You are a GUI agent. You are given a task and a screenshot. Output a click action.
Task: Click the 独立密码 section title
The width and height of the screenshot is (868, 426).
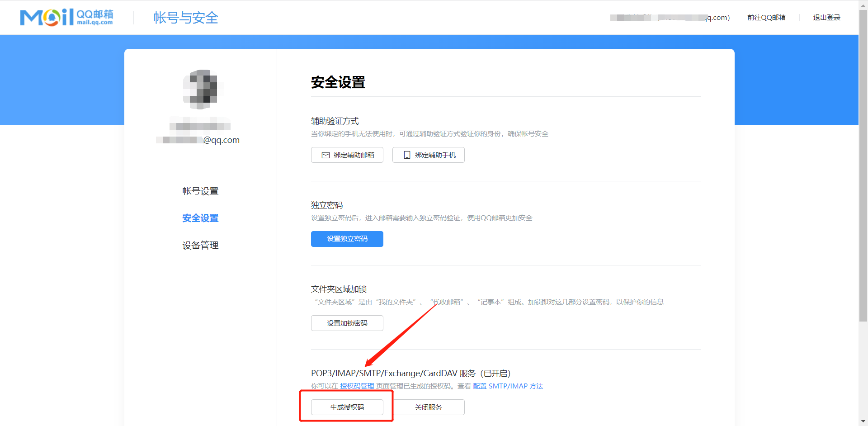pos(327,205)
